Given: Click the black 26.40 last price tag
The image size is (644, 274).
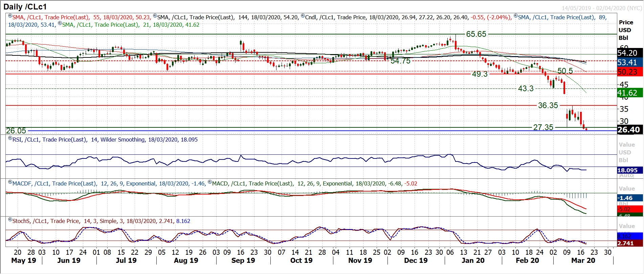Looking at the screenshot, I should point(630,130).
